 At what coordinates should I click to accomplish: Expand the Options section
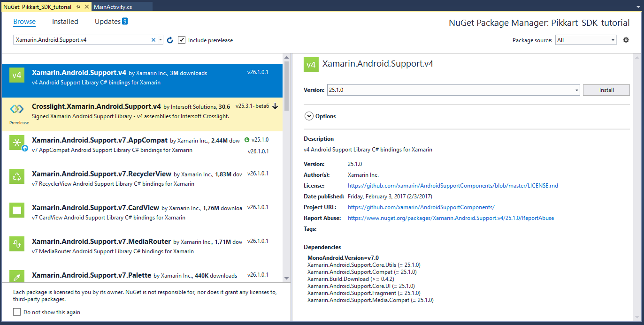[309, 116]
